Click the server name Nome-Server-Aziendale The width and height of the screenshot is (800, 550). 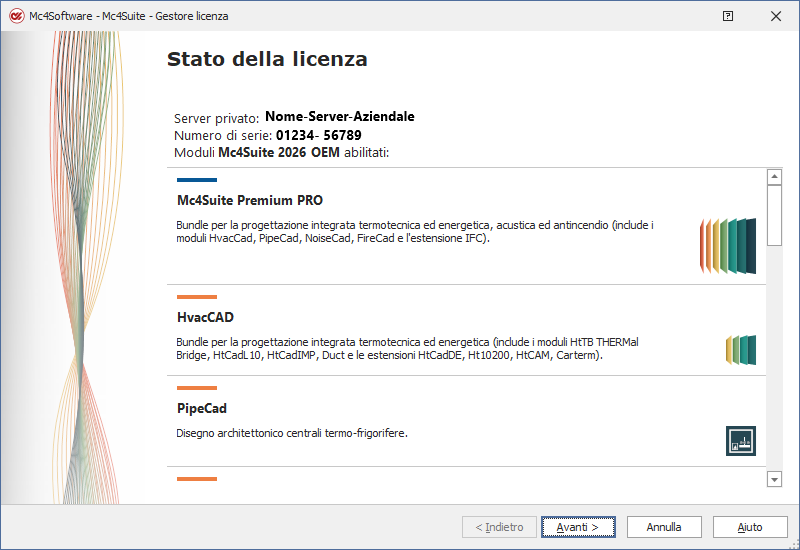point(339,117)
